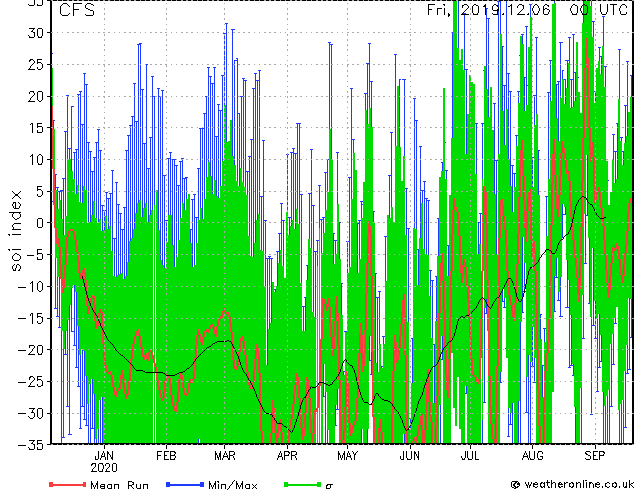Screen dimensions: 634x490
Task: Select the AUG month axis label
Action: pyautogui.click(x=533, y=456)
